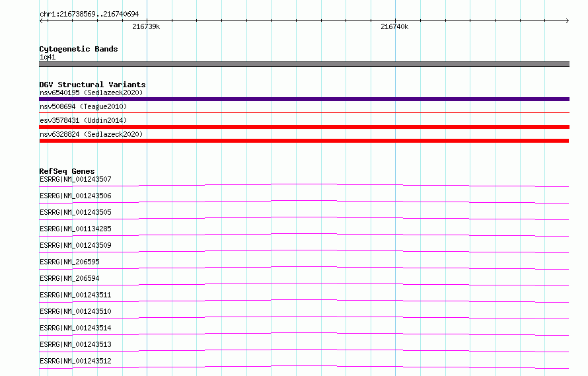This screenshot has height=376, width=588.
Task: Open the ESRRG|NM_206594 transcript label
Action: [69, 278]
